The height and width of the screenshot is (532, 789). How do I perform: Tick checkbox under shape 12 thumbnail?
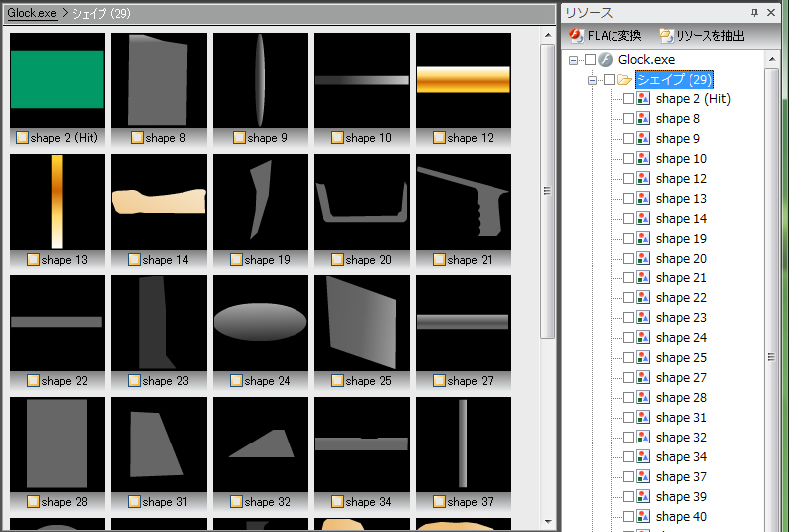pos(439,138)
